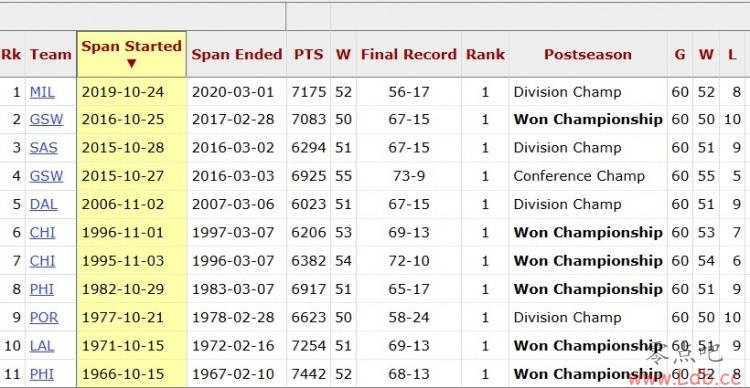Open the MIL team link
Image resolution: width=750 pixels, height=388 pixels.
tap(42, 92)
